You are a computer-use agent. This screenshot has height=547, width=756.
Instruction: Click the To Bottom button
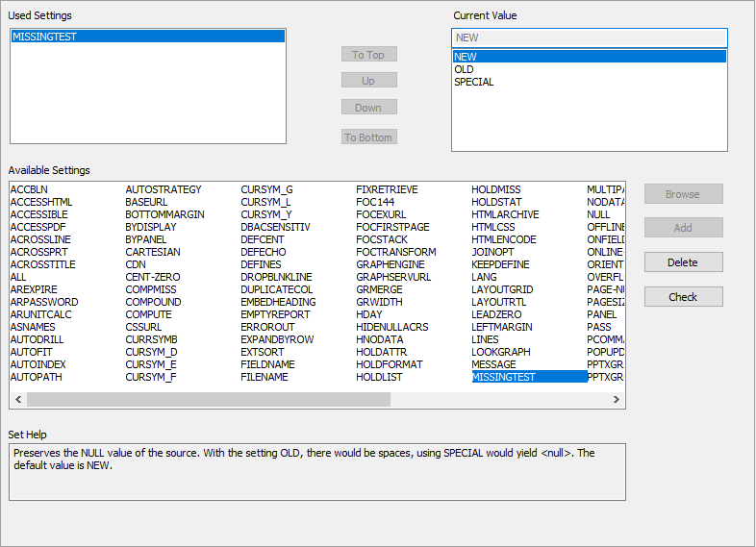click(368, 137)
